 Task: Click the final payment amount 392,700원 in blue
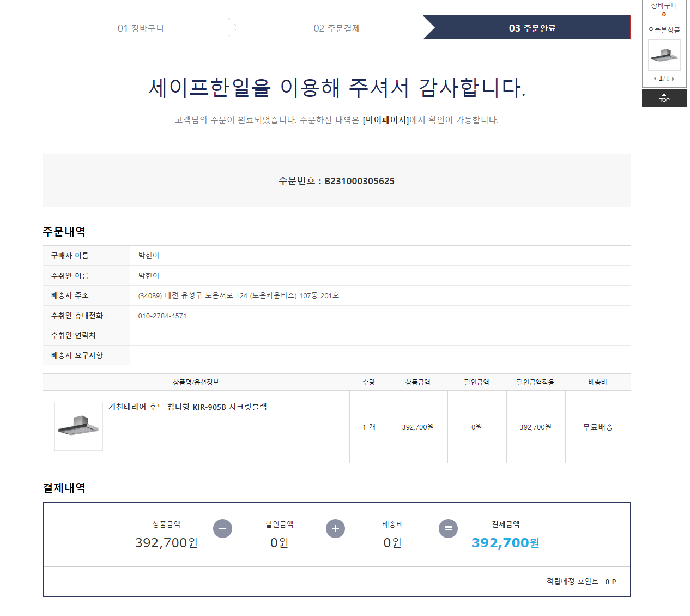505,542
